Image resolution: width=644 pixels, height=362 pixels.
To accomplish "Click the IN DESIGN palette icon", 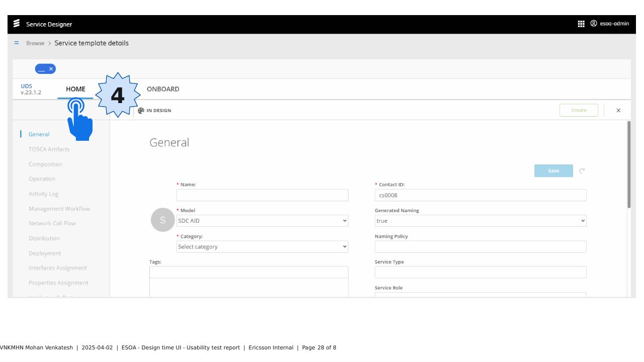I will [141, 111].
